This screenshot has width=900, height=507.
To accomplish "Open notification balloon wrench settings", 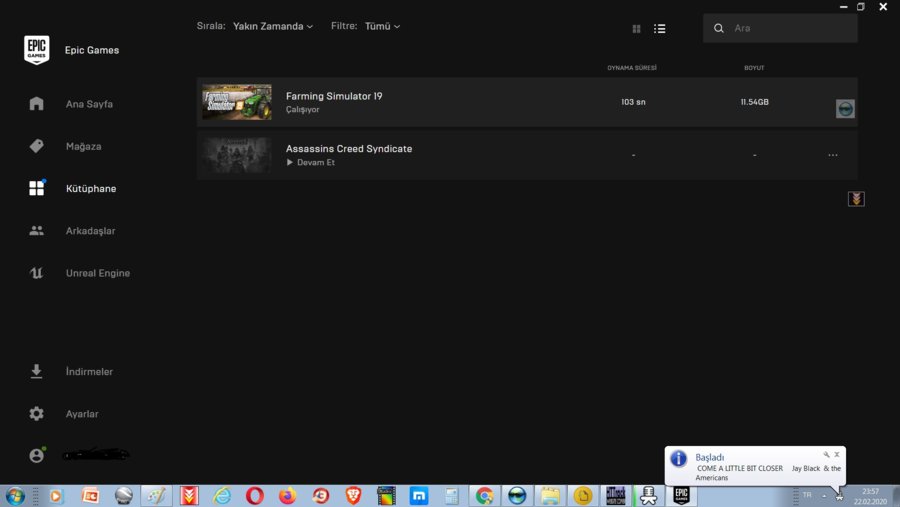I will (826, 454).
